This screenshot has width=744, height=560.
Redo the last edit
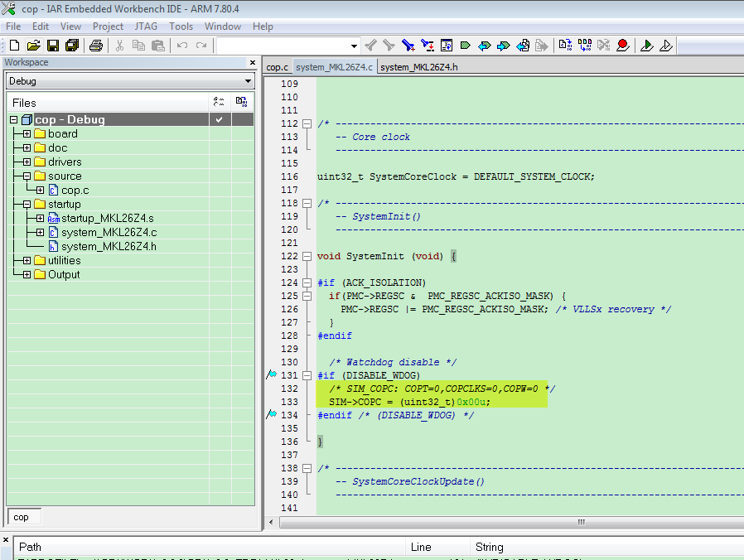tap(201, 46)
